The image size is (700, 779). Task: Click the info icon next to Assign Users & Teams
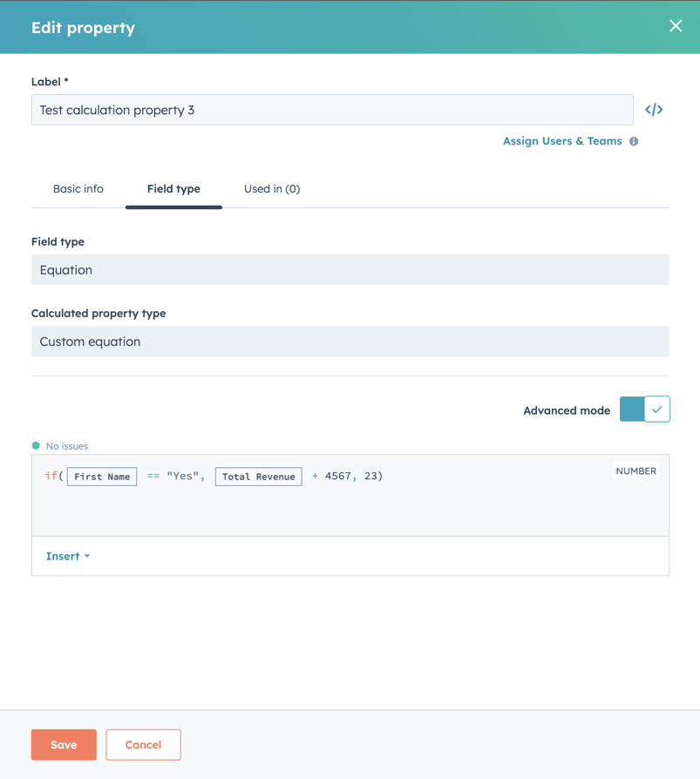[634, 140]
